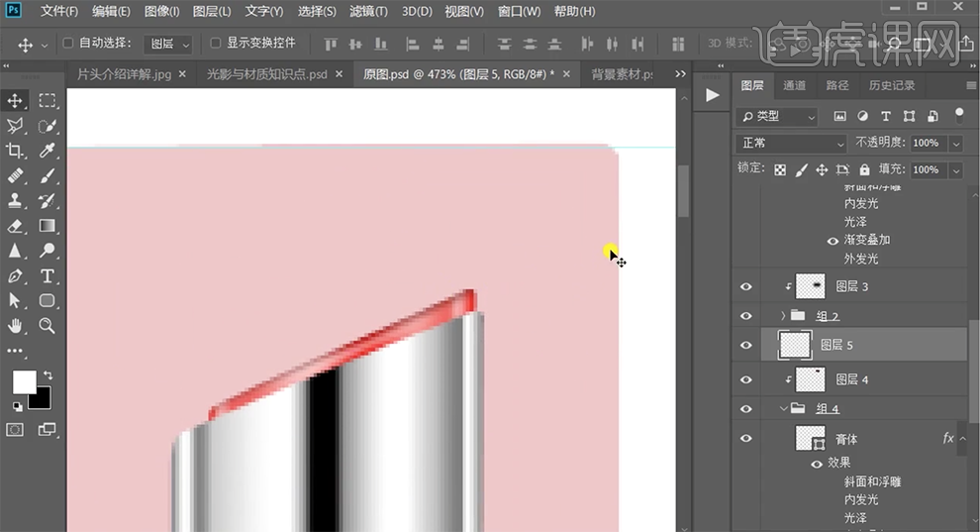Screen dimensions: 980x532
Task: Select the Pen tool
Action: coord(16,276)
